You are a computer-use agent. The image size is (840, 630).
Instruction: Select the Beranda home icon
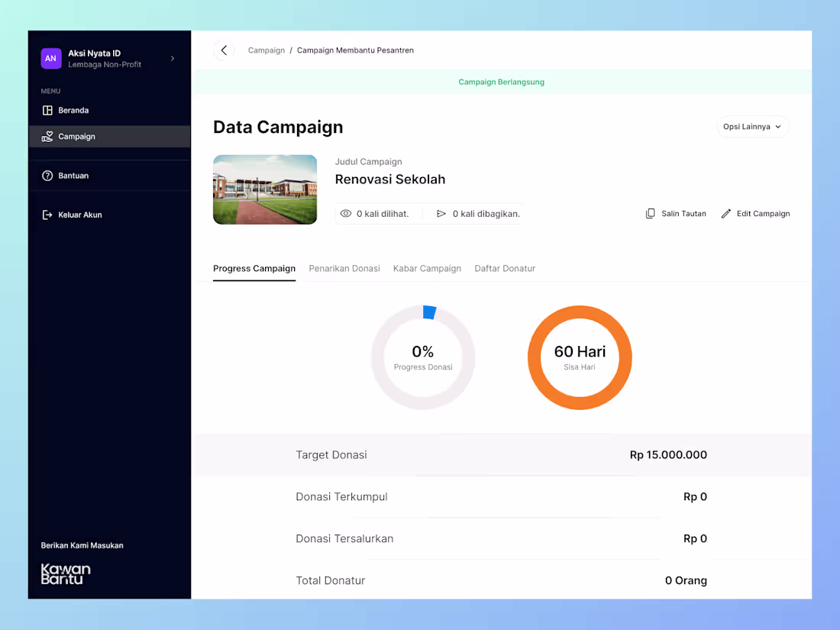(x=50, y=110)
